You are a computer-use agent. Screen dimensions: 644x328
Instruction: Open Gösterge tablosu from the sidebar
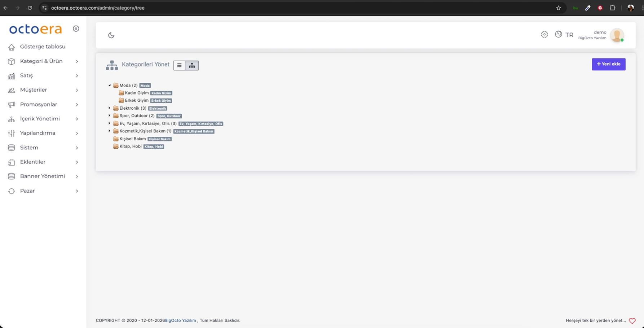[43, 47]
